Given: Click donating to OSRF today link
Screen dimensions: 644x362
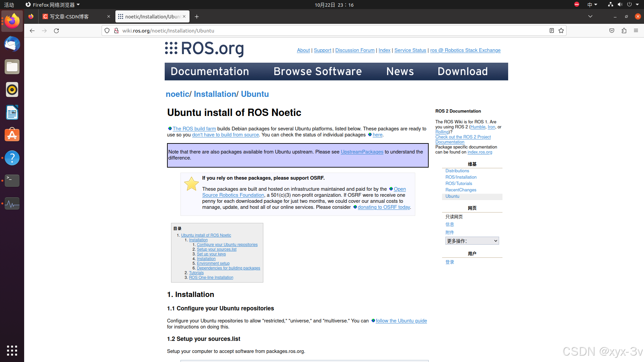Looking at the screenshot, I should [384, 207].
